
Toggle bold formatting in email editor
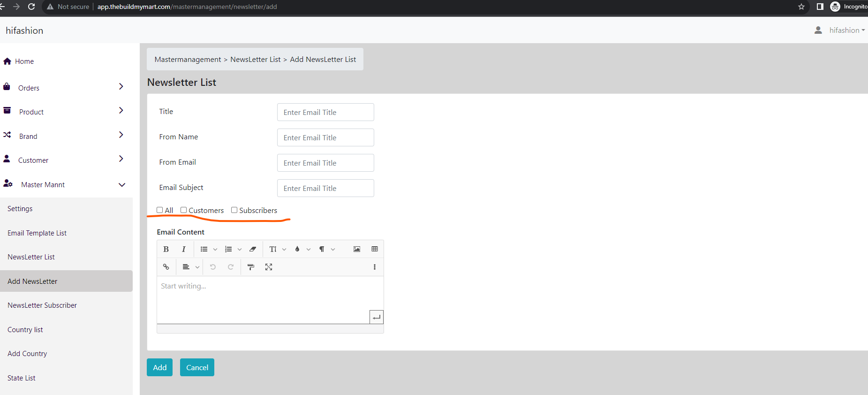(166, 249)
